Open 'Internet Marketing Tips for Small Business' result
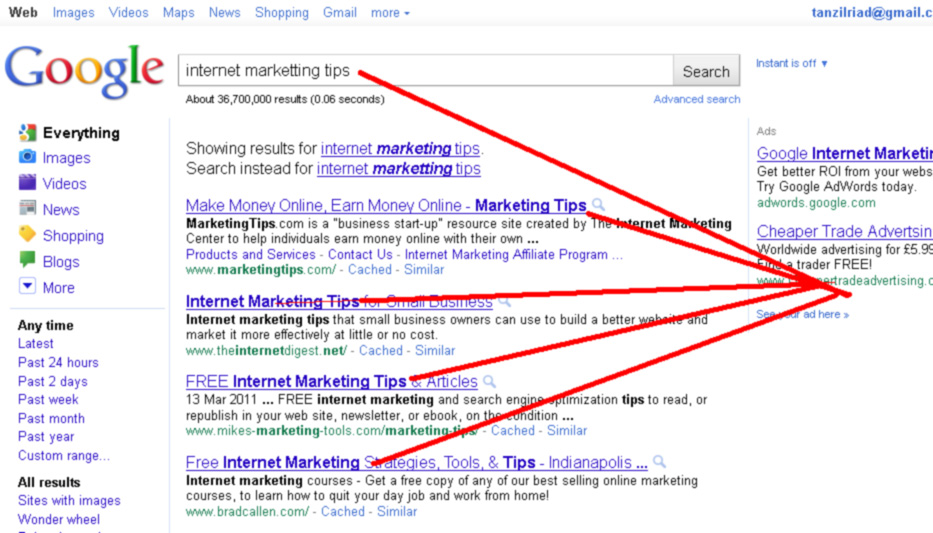Image resolution: width=933 pixels, height=533 pixels. coord(339,302)
